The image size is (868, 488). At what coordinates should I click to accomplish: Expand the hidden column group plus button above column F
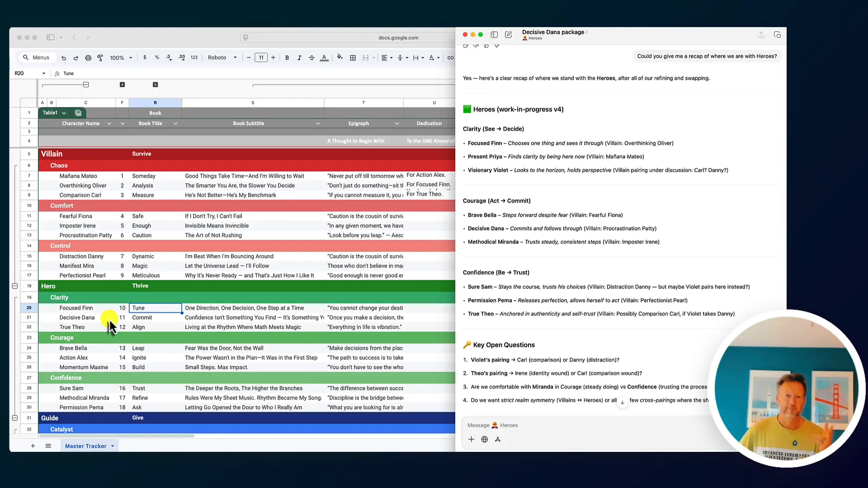[122, 84]
